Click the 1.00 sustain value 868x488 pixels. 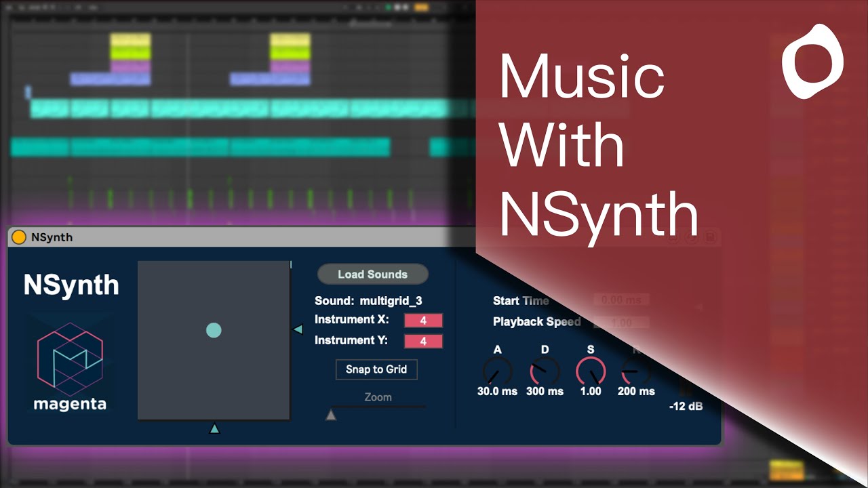pos(591,391)
